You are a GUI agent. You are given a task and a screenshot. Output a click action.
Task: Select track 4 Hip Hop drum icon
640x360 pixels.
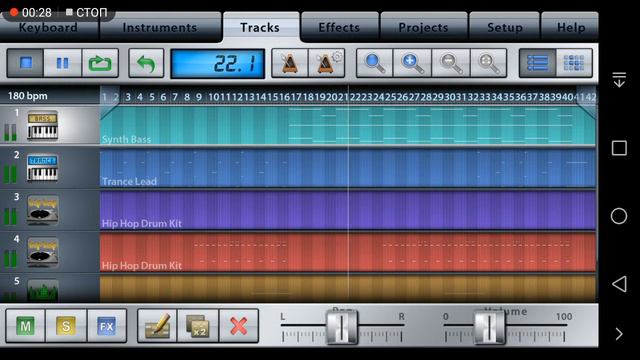(x=42, y=253)
